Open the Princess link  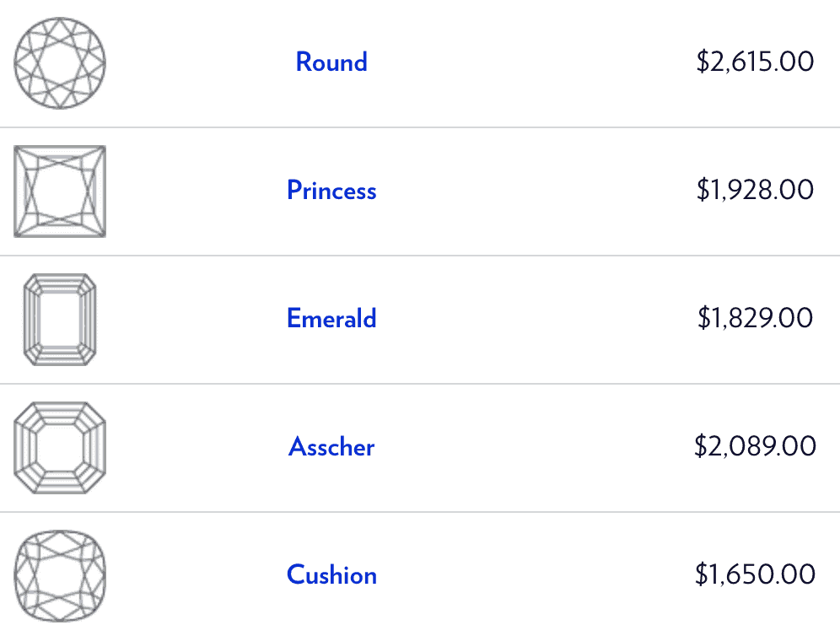pyautogui.click(x=331, y=191)
